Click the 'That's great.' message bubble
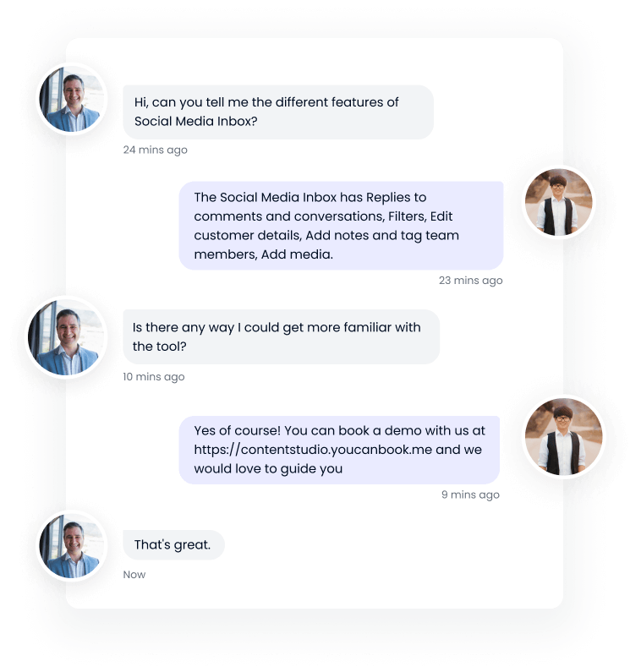Screen dimensions: 641x672 point(173,544)
